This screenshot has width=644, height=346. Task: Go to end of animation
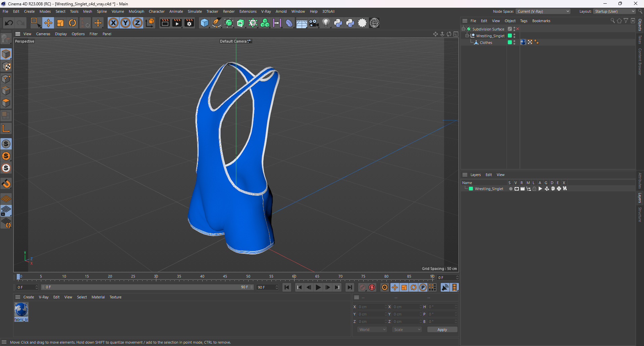(350, 287)
